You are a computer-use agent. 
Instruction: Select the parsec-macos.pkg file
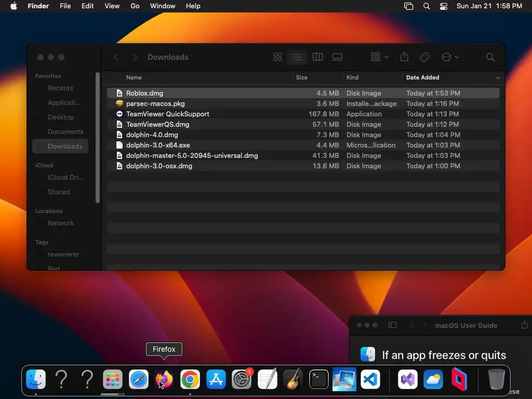pyautogui.click(x=303, y=103)
